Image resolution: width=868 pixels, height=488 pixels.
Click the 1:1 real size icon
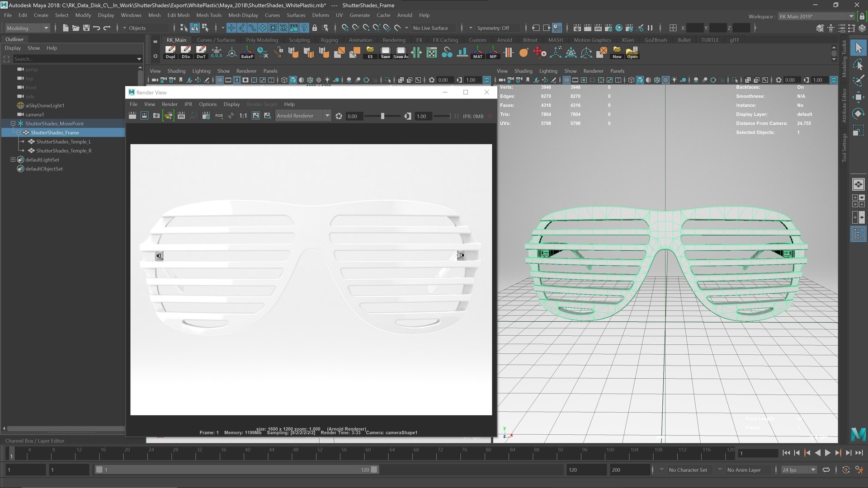(x=243, y=116)
